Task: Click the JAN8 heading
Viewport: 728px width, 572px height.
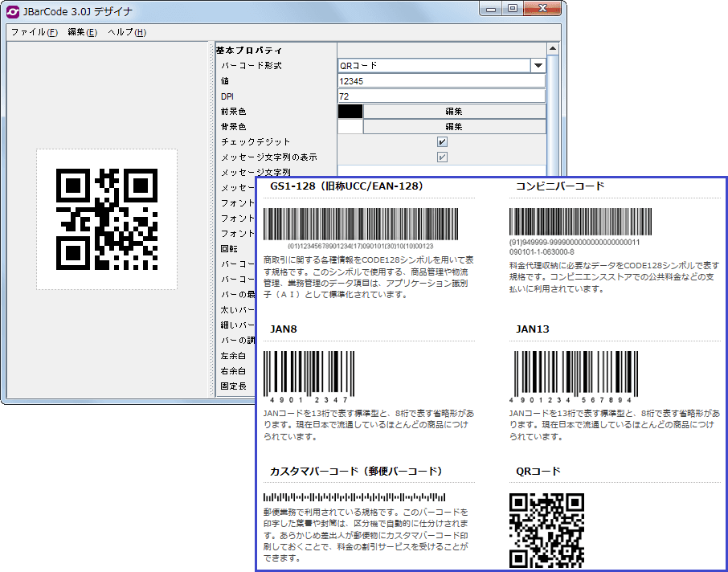Action: [x=284, y=329]
